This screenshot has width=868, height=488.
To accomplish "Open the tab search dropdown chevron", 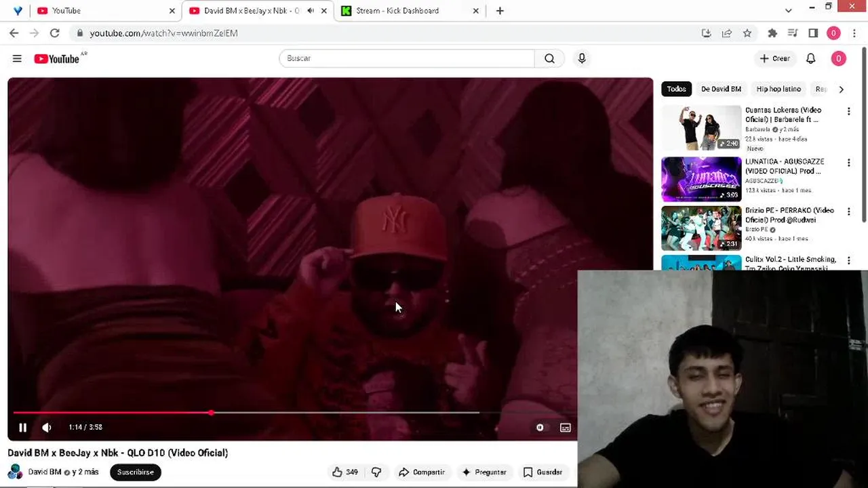I will tap(788, 10).
